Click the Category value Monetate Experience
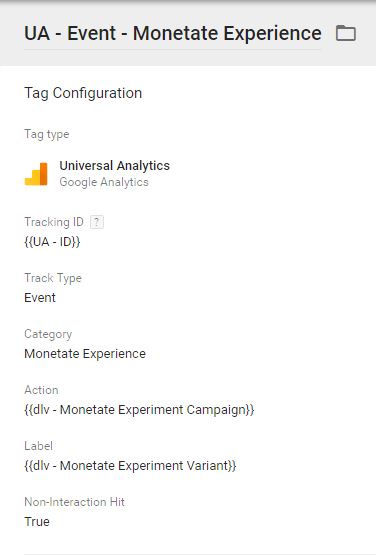The height and width of the screenshot is (555, 376). pos(85,354)
